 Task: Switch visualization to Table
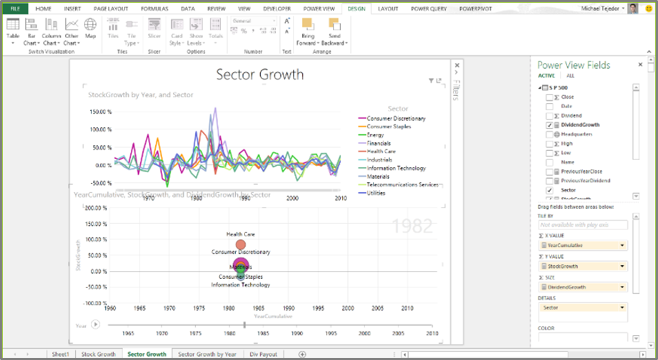coord(13,31)
